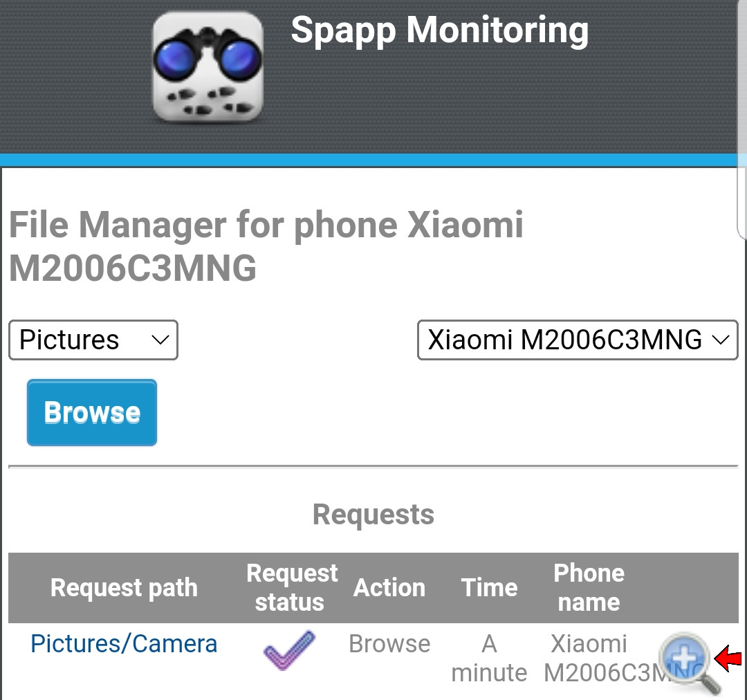This screenshot has height=700, width=747.
Task: Click the magnifier plus zoom icon
Action: (x=690, y=663)
